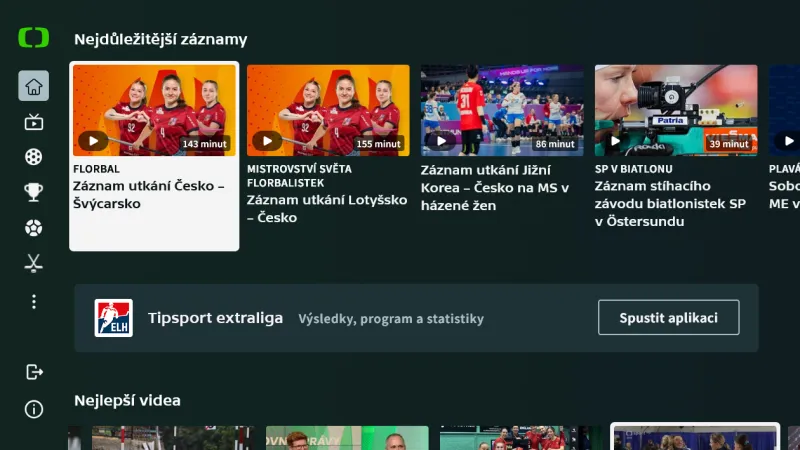Show more sidebar items via three dots
The height and width of the screenshot is (450, 800).
pyautogui.click(x=34, y=302)
